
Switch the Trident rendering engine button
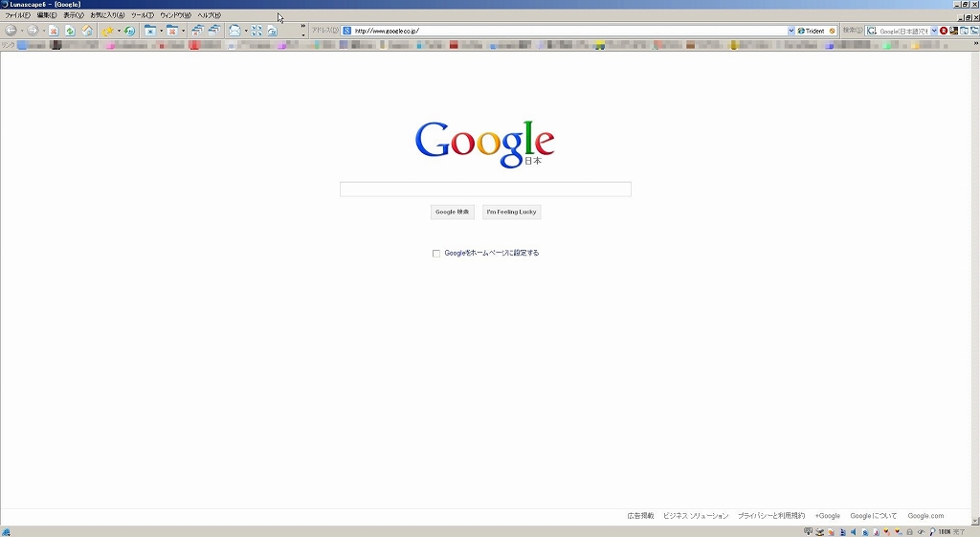pos(811,31)
